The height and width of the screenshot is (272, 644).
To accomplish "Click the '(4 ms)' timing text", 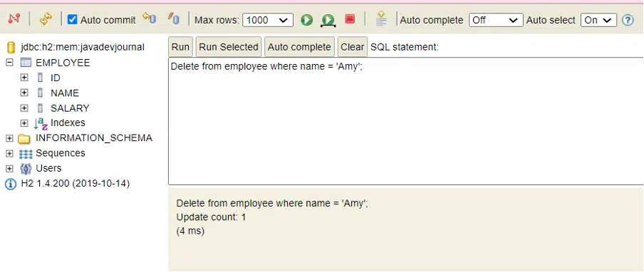I will [190, 231].
